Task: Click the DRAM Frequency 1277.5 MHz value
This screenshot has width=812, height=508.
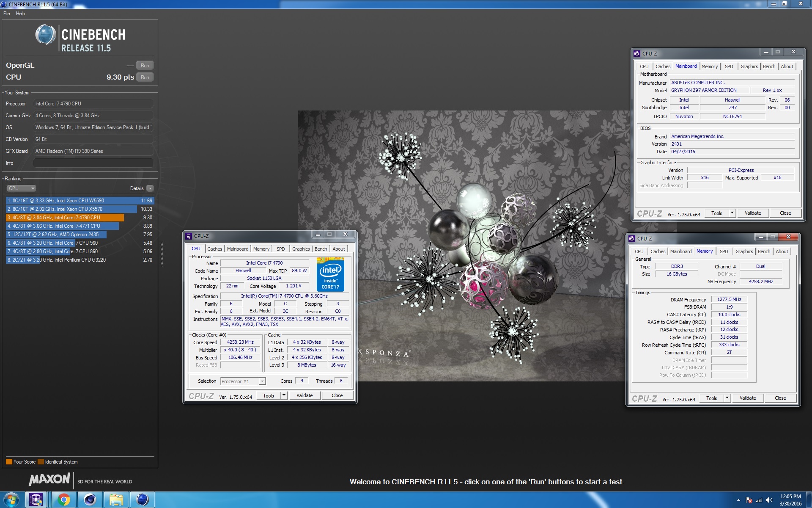Action: (x=729, y=299)
